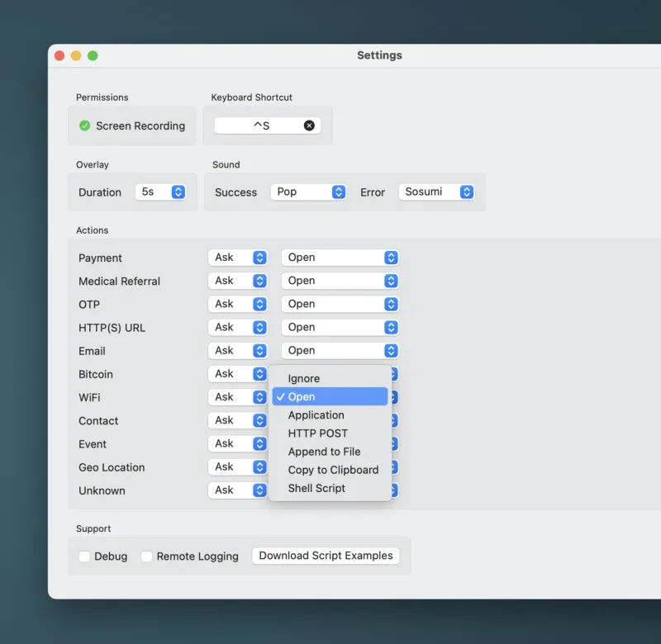Click the Bitcoin action label
661x644 pixels.
[96, 375]
